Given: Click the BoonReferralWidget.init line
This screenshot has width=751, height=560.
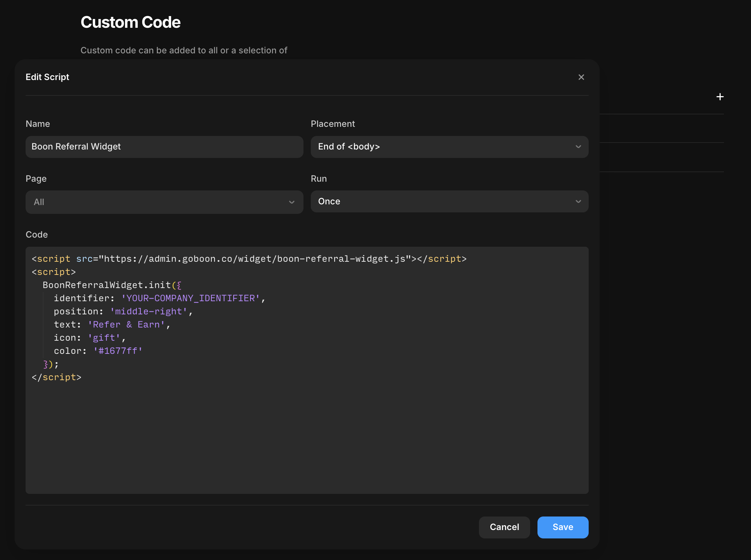Looking at the screenshot, I should point(112,285).
